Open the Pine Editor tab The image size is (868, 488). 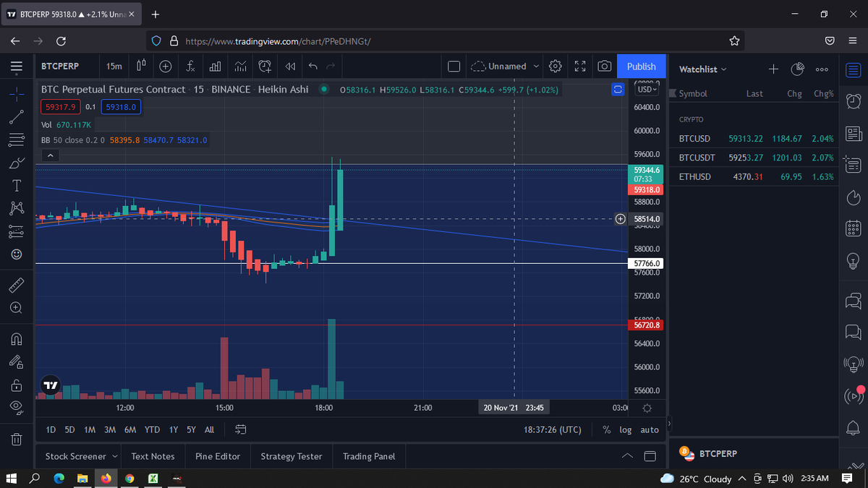[218, 456]
